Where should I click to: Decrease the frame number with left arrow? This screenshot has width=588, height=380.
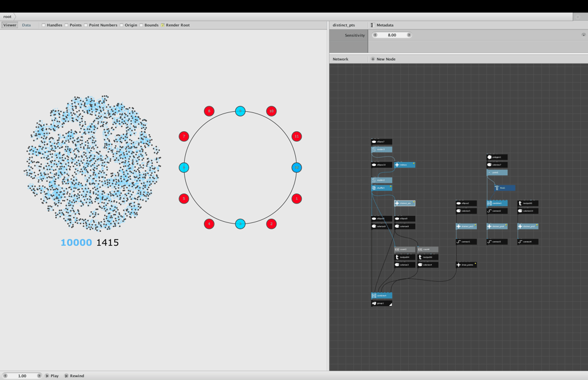(x=5, y=375)
